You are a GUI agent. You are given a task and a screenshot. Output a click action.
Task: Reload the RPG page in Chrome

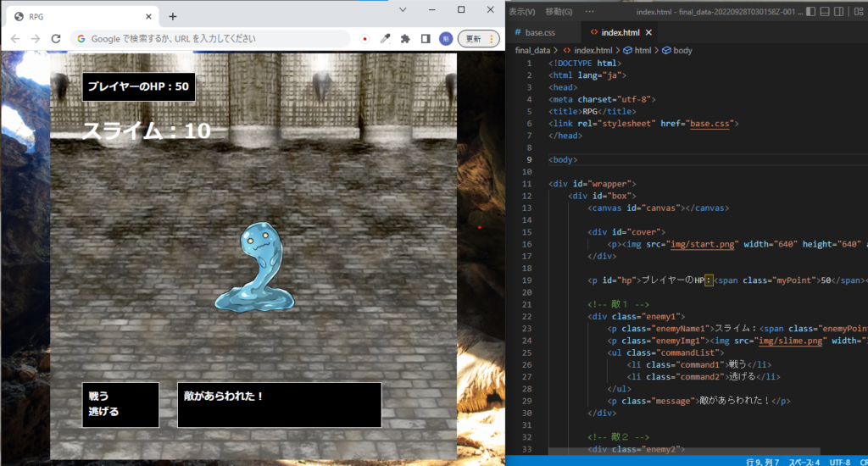point(56,39)
